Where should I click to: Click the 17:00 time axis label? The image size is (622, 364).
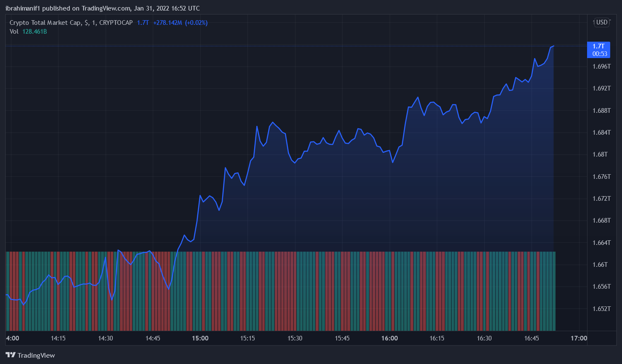[x=579, y=338]
